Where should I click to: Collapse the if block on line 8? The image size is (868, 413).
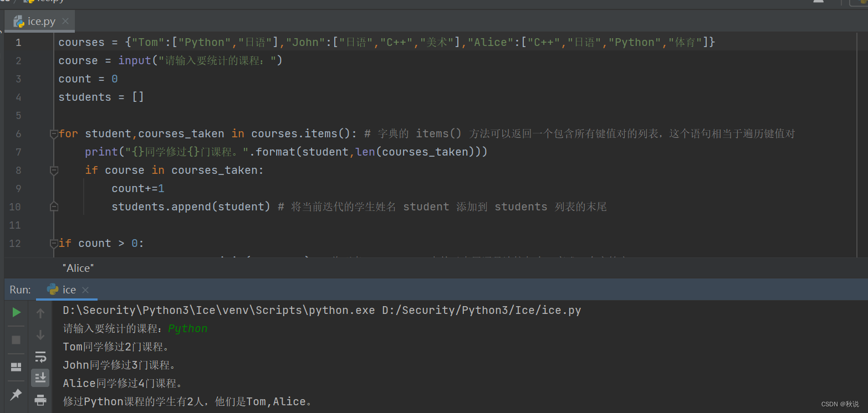point(54,171)
